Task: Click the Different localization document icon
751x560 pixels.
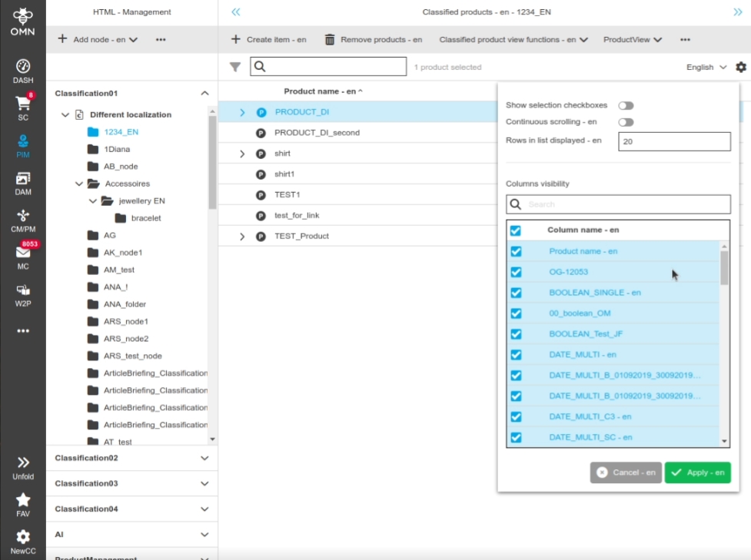Action: point(79,115)
